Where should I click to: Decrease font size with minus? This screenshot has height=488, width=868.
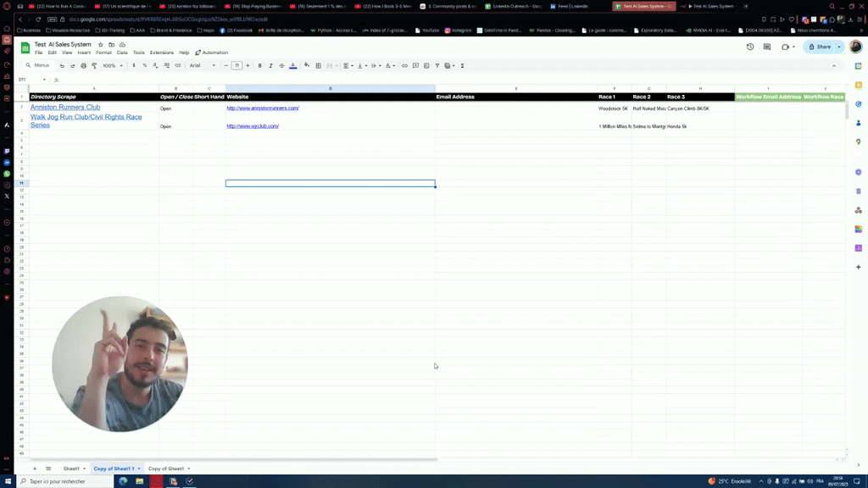(x=225, y=66)
